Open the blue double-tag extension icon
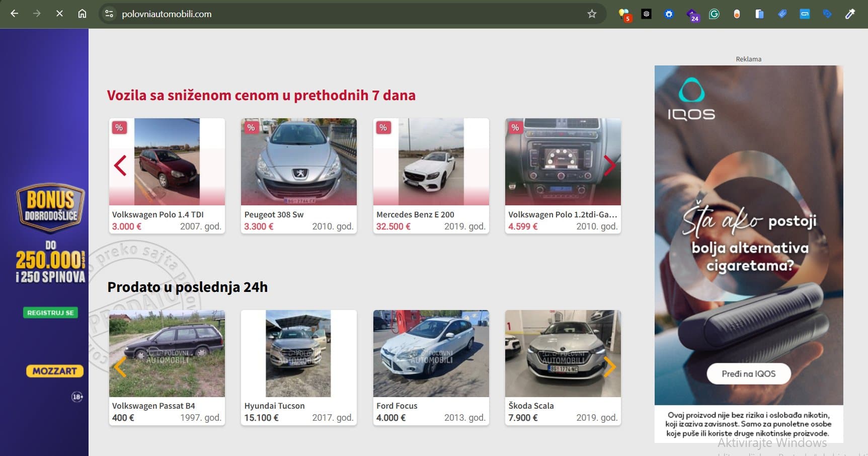This screenshot has height=456, width=868. (x=827, y=14)
